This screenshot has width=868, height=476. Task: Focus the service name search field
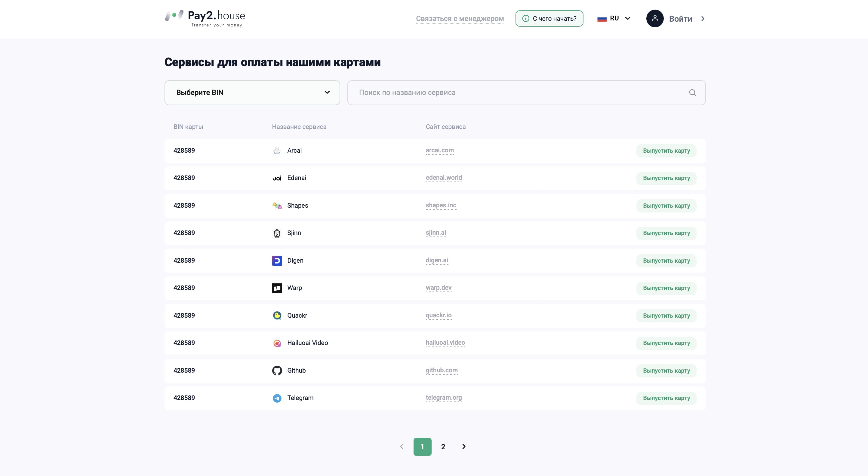(526, 93)
